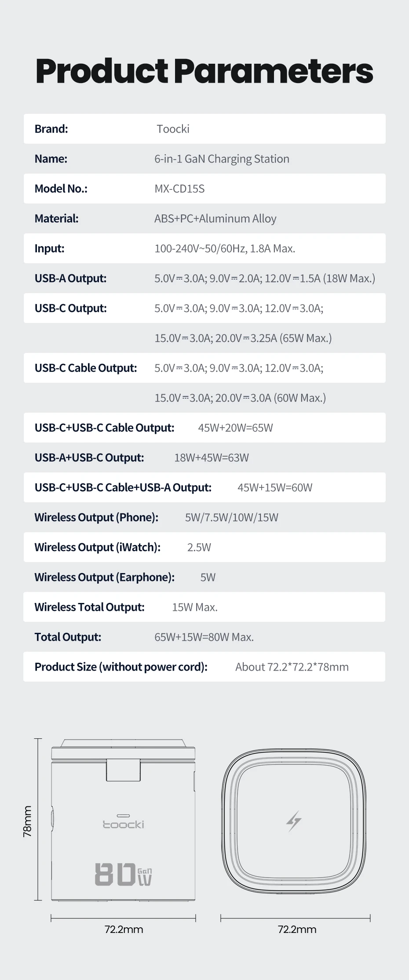Viewport: 409px width, 980px height.
Task: Select the 65W+15W=80W Max. total output
Action: coord(204,637)
